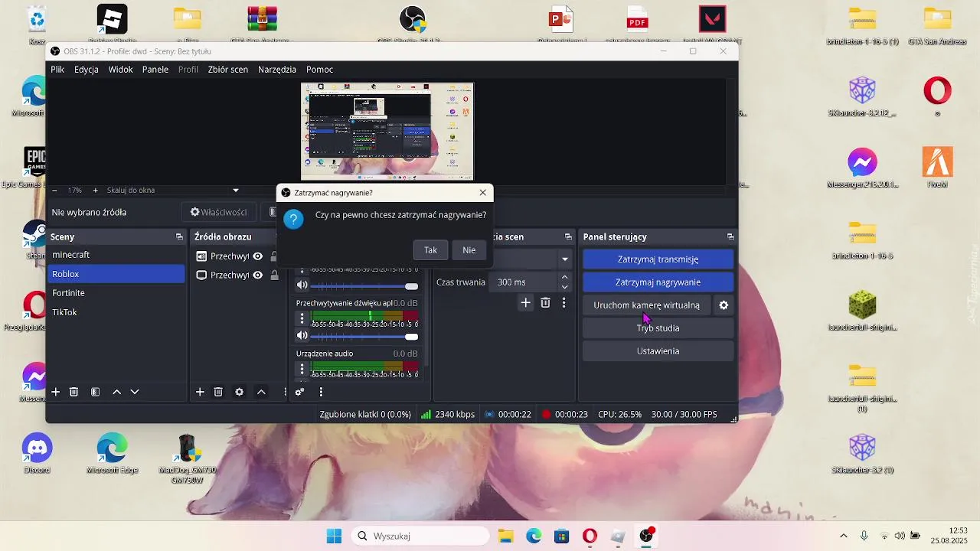
Task: Move scene up in Sceny panel
Action: (116, 392)
